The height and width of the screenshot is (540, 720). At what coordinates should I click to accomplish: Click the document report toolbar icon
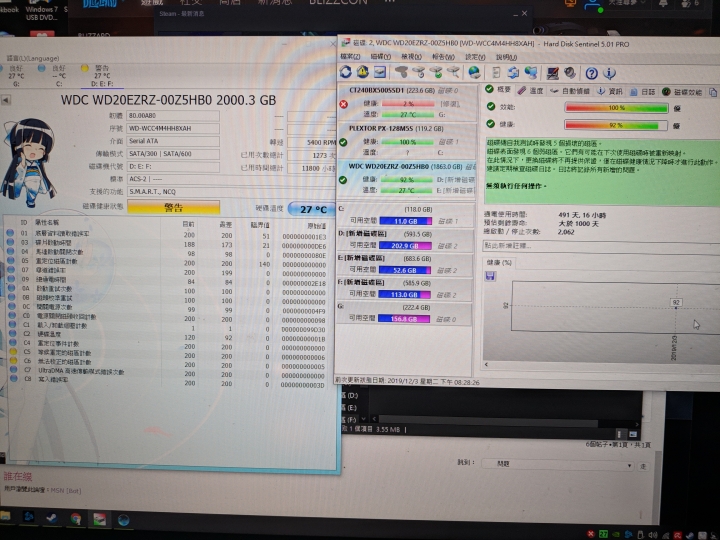(x=496, y=73)
